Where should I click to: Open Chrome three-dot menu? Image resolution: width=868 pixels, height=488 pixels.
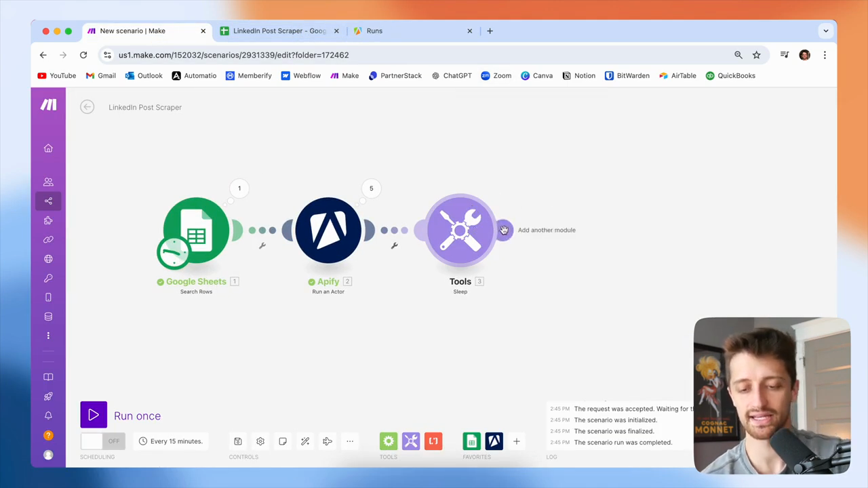(x=825, y=55)
